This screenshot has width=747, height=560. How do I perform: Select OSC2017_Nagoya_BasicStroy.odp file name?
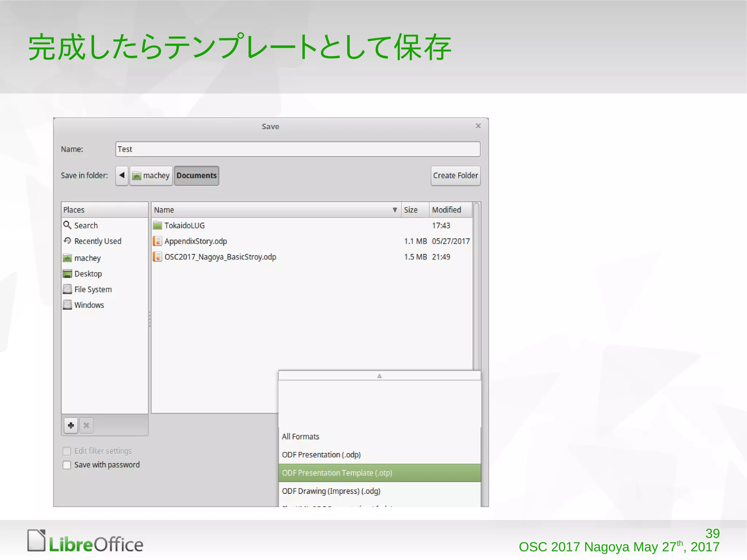point(220,257)
